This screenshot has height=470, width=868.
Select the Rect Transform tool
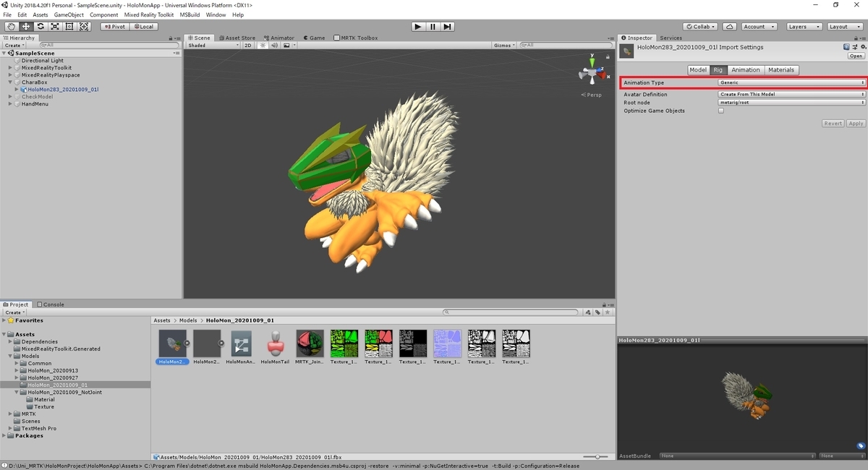click(69, 27)
